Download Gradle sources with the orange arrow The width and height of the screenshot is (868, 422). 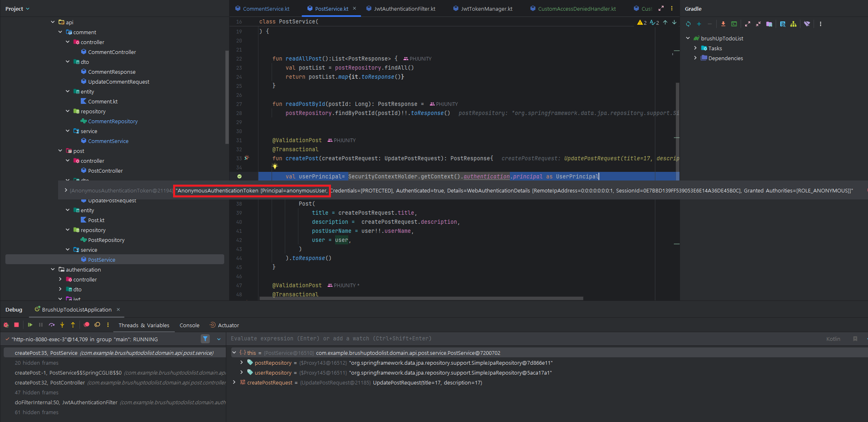tap(723, 24)
